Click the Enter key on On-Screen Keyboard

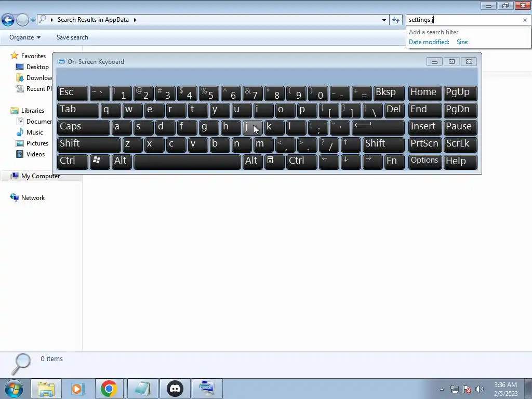coord(378,128)
